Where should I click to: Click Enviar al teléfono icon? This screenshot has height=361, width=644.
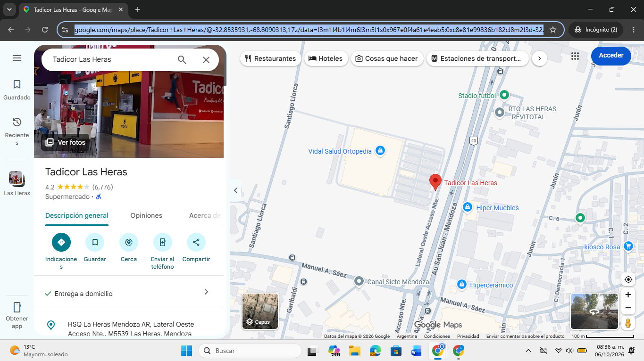click(162, 242)
